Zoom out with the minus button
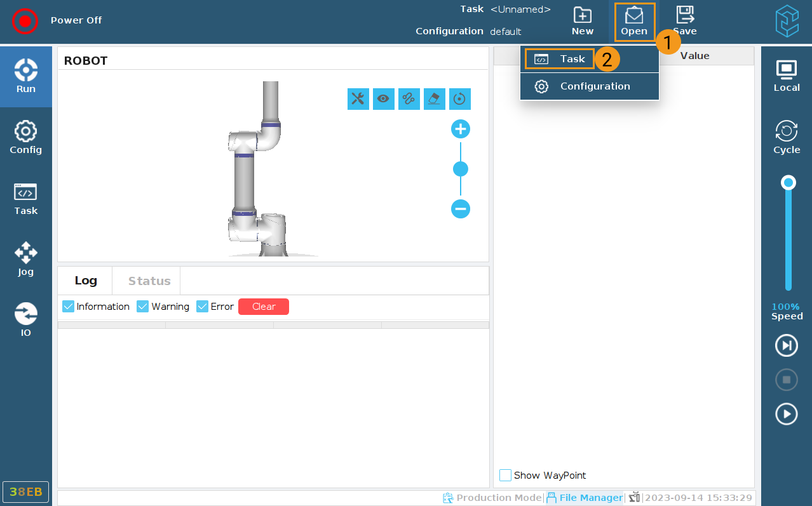 click(x=460, y=208)
